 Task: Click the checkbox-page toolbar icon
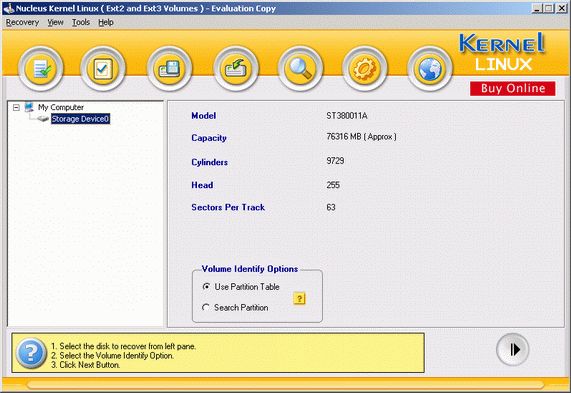point(103,68)
